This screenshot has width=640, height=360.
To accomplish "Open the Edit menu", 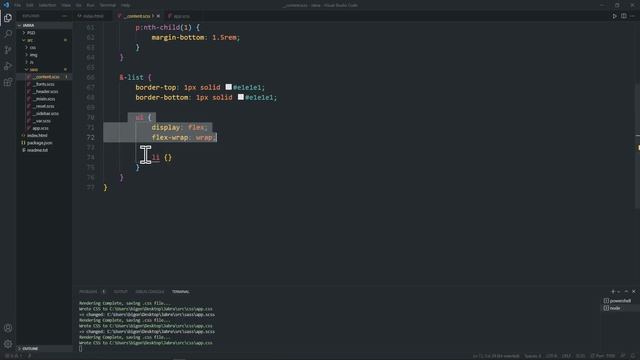I will point(30,5).
